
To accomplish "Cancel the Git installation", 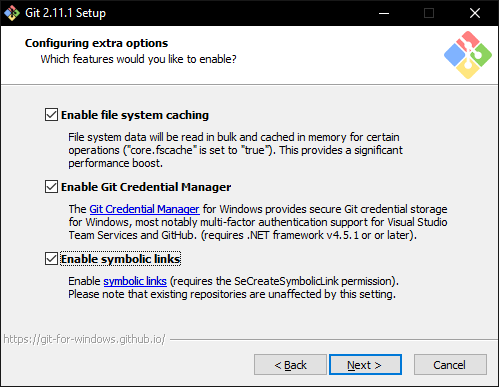I will [450, 365].
